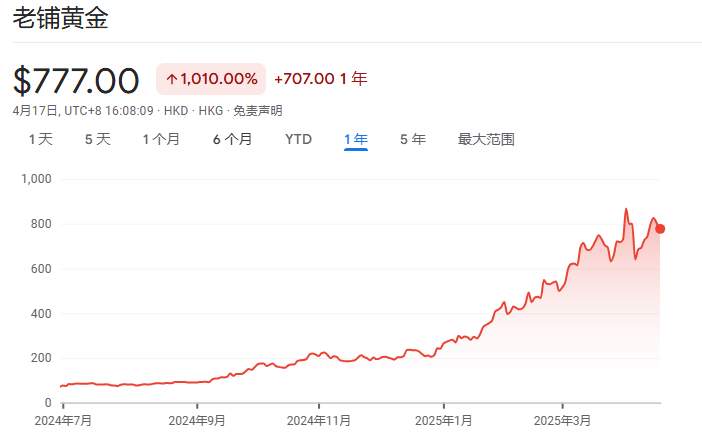702x443 pixels.
Task: Click the 1,000 y-axis label
Action: (36, 179)
